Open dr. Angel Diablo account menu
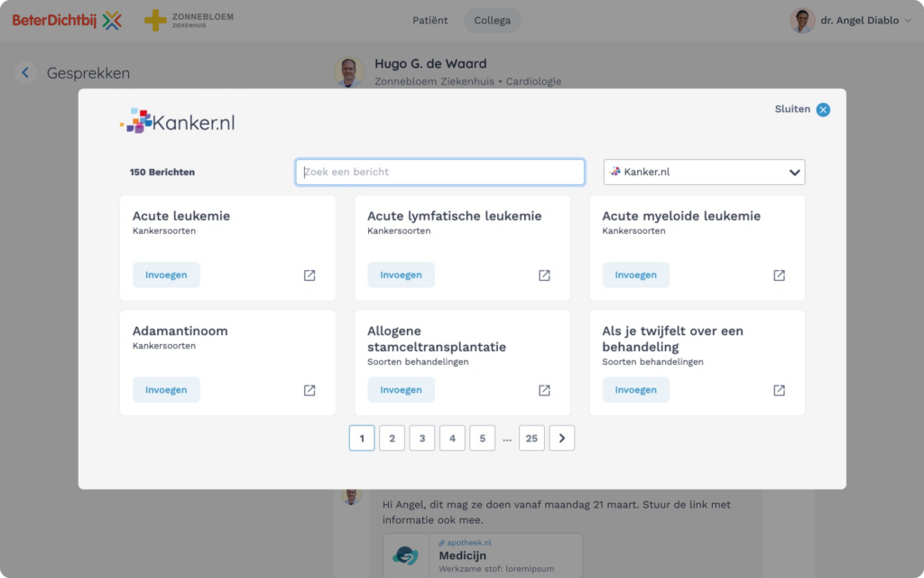The height and width of the screenshot is (578, 924). pyautogui.click(x=853, y=21)
